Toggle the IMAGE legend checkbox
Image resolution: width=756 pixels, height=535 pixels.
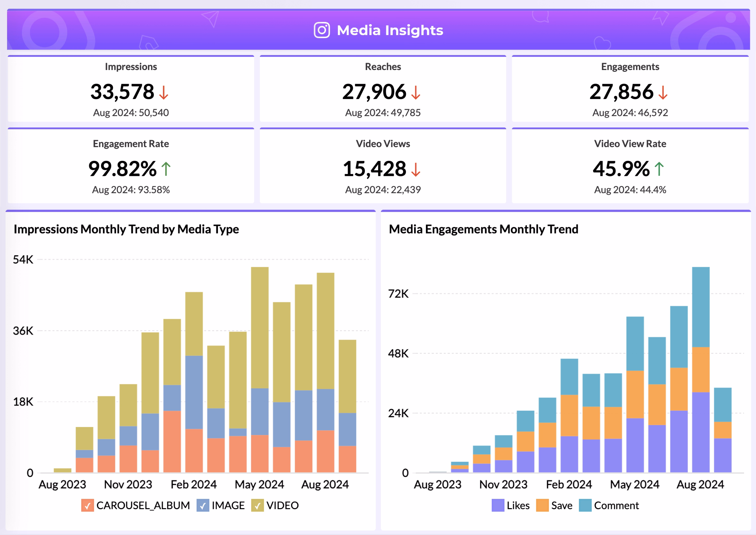pos(203,505)
